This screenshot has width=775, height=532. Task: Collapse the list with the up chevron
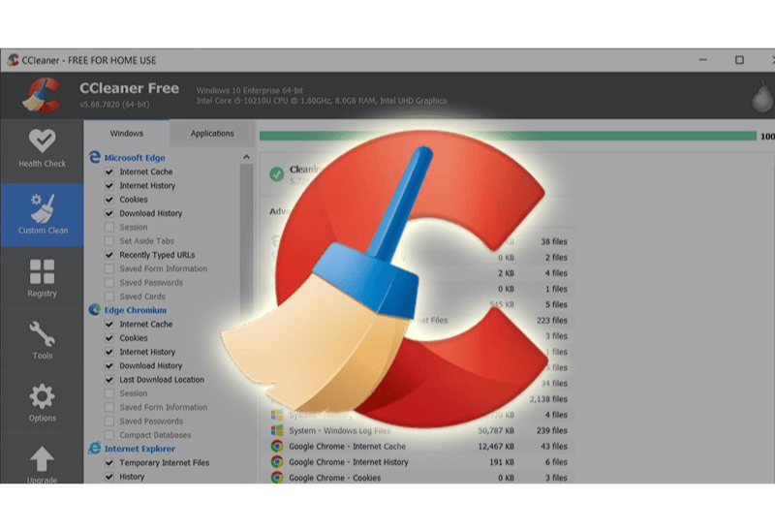[x=246, y=157]
